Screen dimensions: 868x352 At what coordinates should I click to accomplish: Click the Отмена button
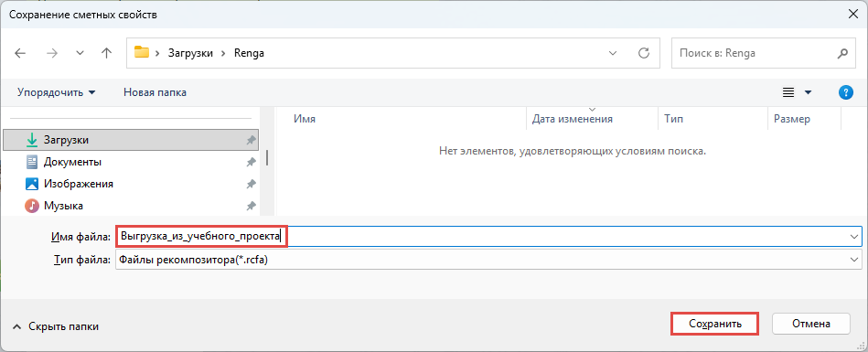click(x=811, y=324)
